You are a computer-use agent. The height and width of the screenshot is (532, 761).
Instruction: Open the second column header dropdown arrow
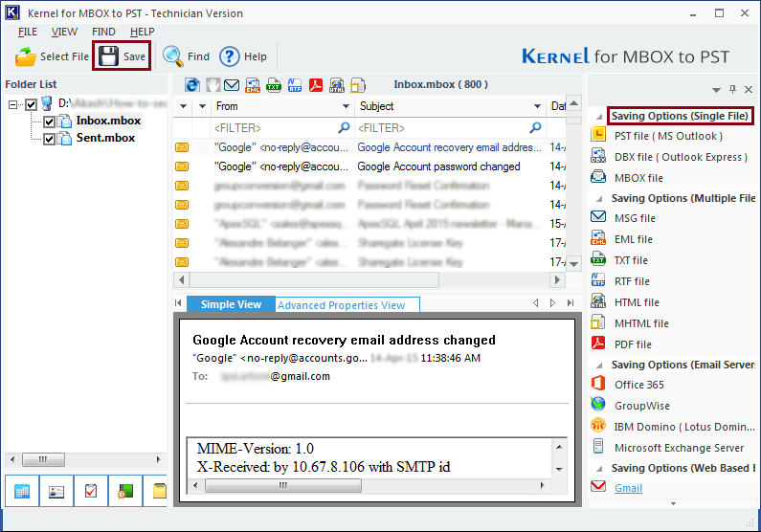[x=202, y=106]
